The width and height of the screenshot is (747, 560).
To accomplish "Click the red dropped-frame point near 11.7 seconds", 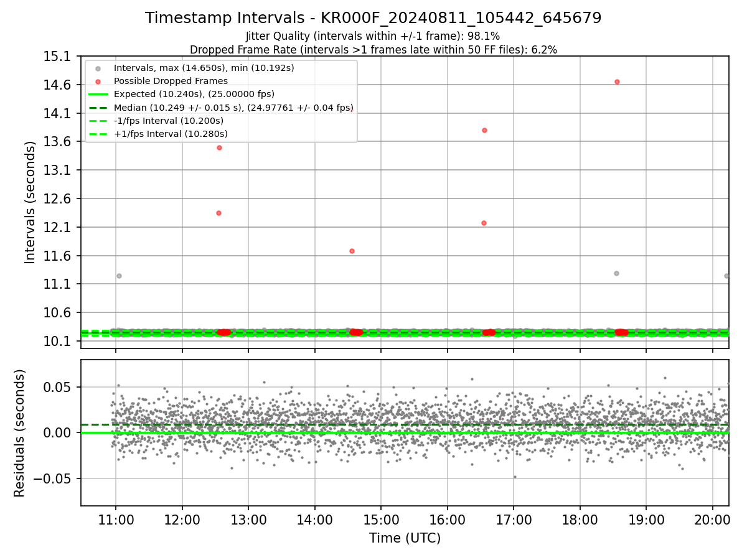I will 352,251.
